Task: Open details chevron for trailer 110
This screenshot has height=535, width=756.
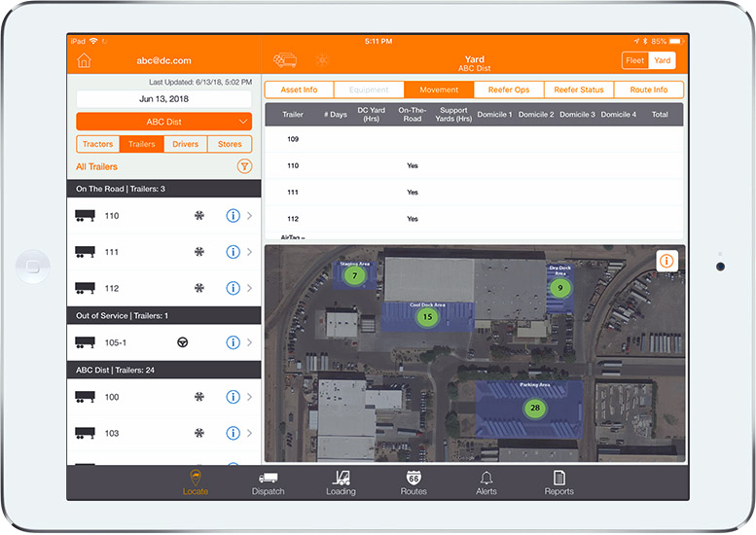Action: [249, 215]
